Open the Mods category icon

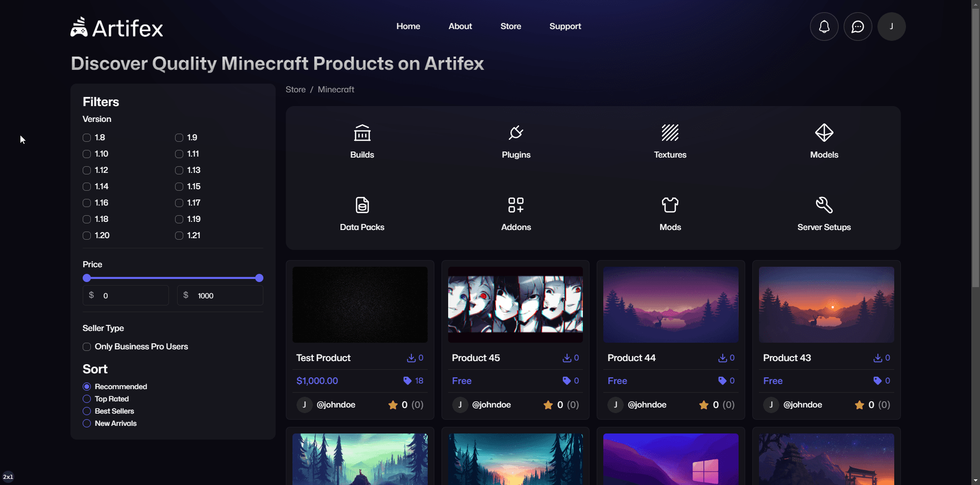(670, 205)
